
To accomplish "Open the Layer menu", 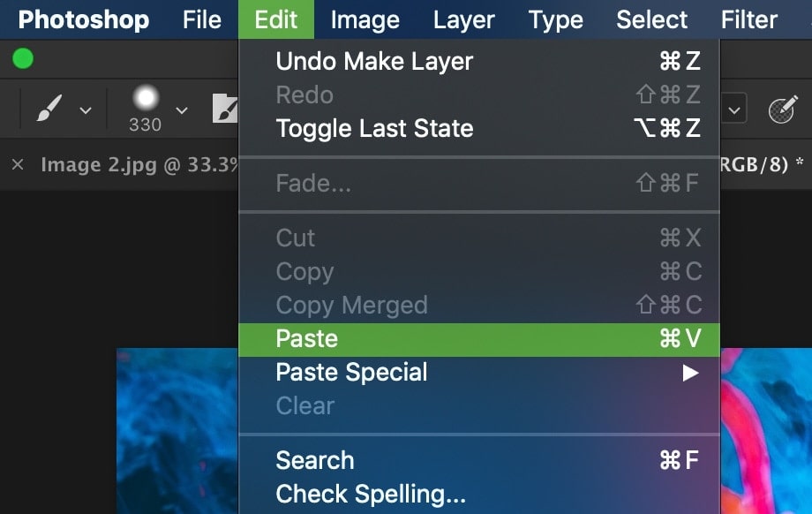I will (464, 19).
